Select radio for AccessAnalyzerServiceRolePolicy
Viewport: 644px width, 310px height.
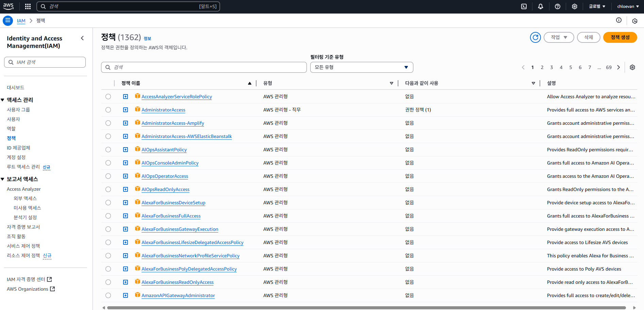tap(108, 97)
